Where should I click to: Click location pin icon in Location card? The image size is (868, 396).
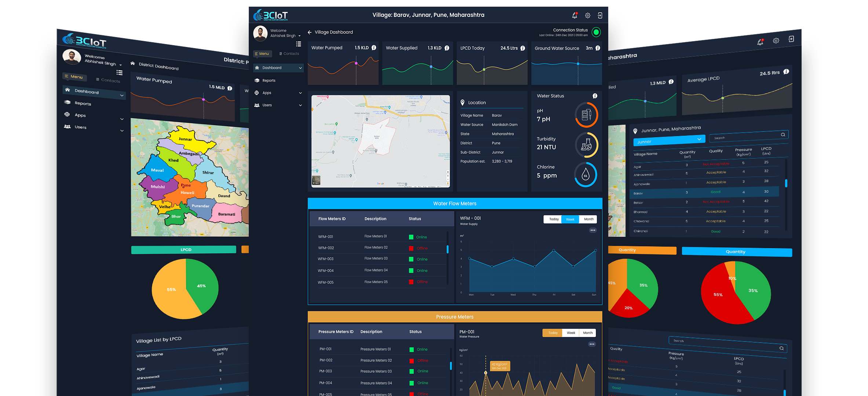tap(463, 102)
